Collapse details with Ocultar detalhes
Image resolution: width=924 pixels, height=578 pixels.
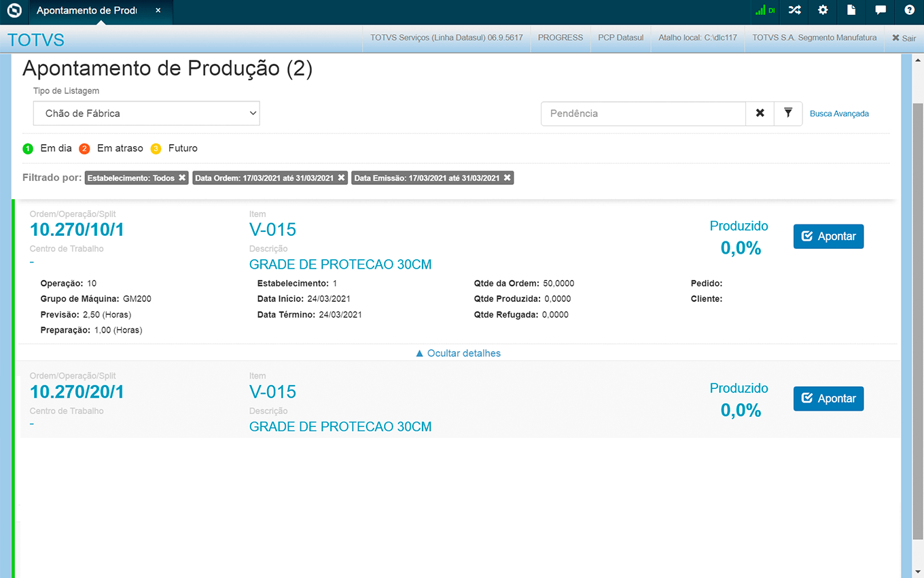458,353
